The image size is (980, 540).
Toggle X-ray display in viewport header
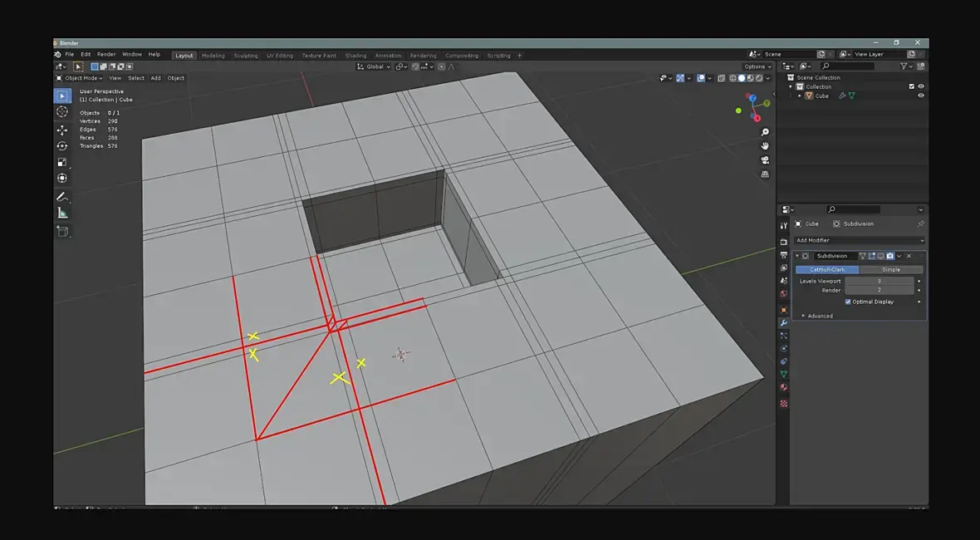click(x=722, y=78)
